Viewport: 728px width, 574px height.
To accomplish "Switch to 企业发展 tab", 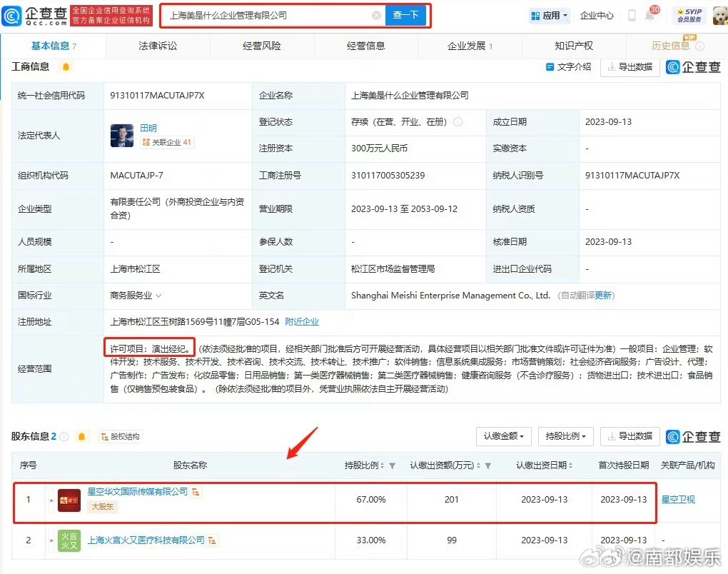I will click(470, 46).
